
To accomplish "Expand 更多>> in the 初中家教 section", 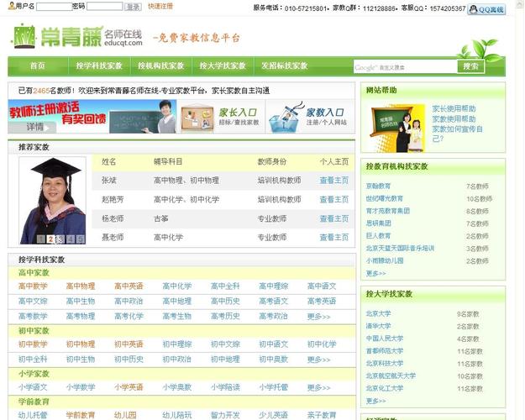I will click(318, 360).
